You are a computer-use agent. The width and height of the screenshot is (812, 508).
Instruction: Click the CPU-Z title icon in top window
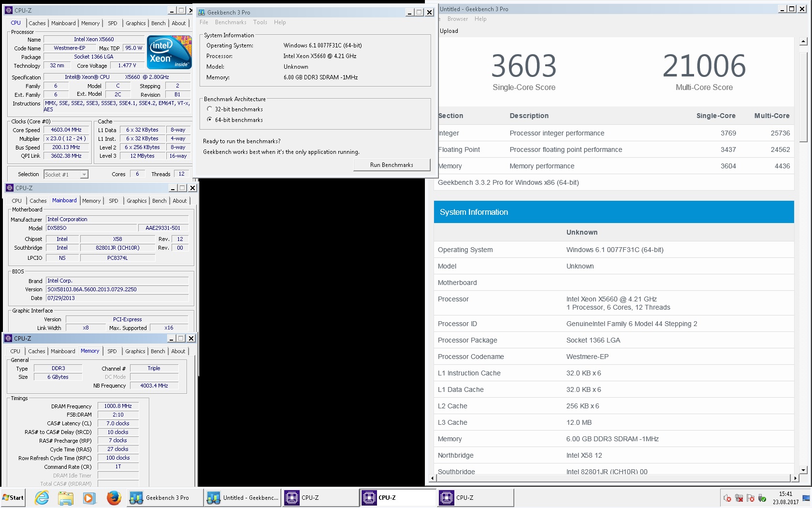click(8, 10)
